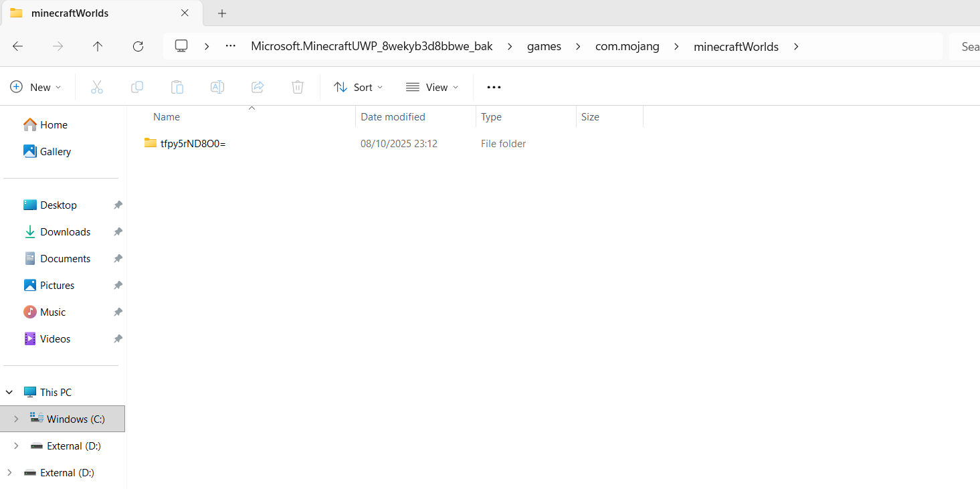
Task: Select the minecraftWorlds tab
Action: (100, 13)
